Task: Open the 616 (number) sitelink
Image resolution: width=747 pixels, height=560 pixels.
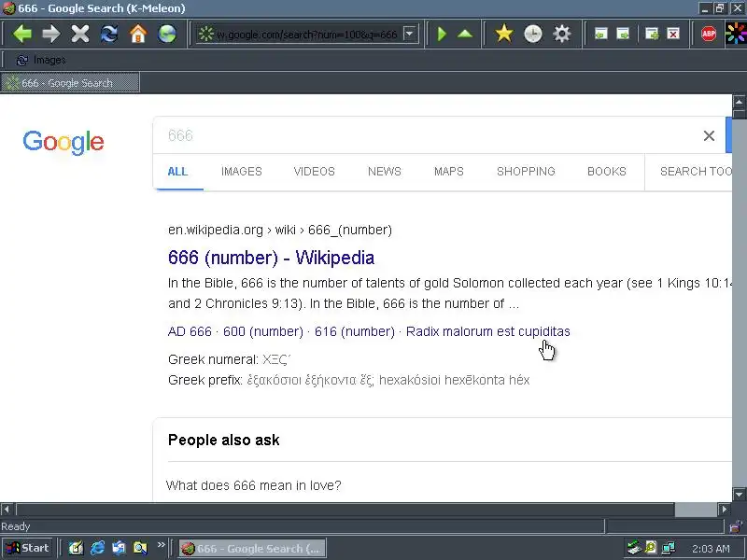Action: point(355,331)
